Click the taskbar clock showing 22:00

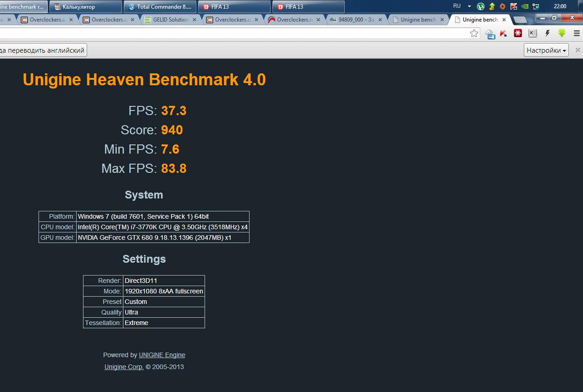560,6
